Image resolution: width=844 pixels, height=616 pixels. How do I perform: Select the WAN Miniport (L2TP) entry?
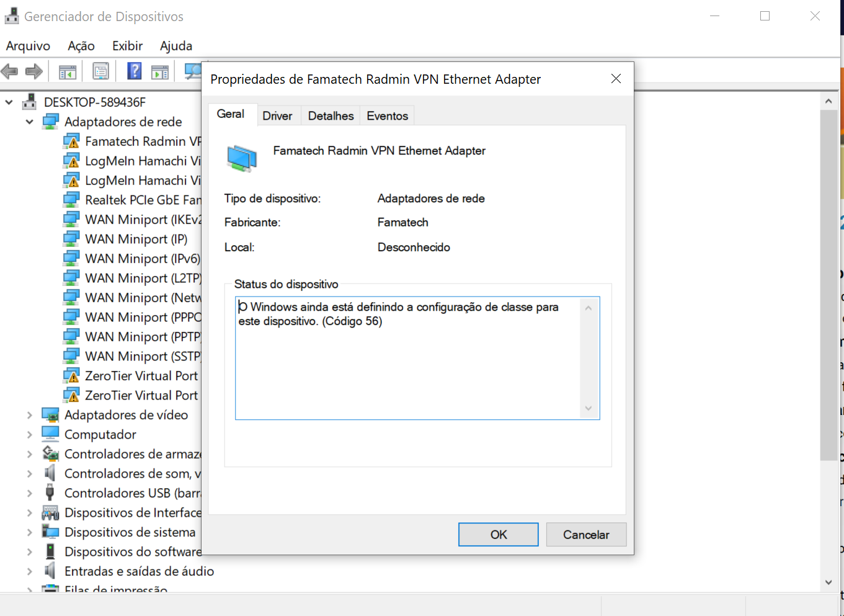coord(132,279)
